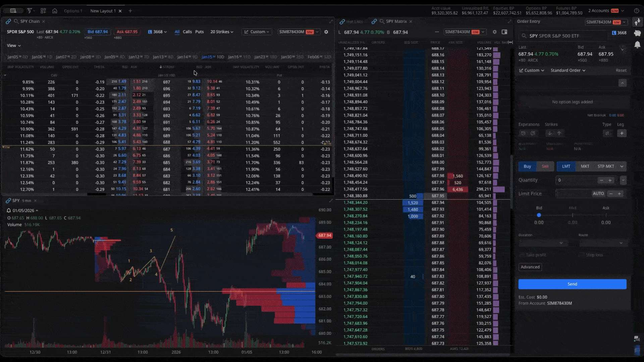This screenshot has height=362, width=644.
Task: Click the Advanced button in Order Entry
Action: (x=530, y=267)
